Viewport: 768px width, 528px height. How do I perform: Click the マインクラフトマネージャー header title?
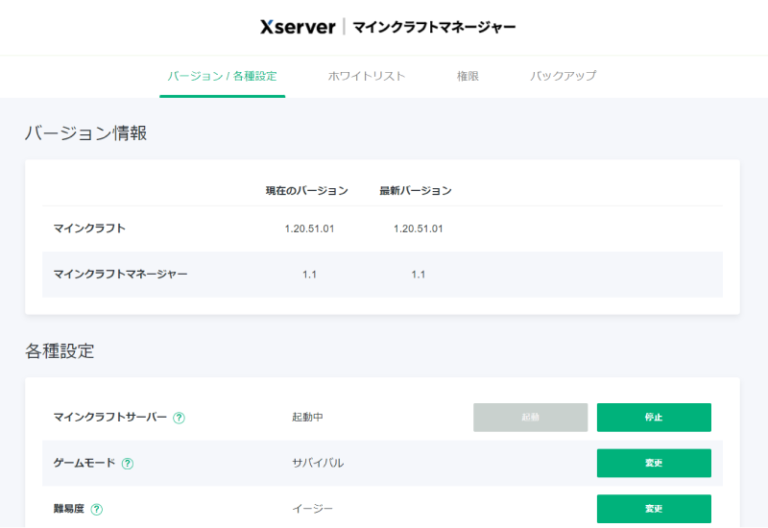(x=434, y=27)
